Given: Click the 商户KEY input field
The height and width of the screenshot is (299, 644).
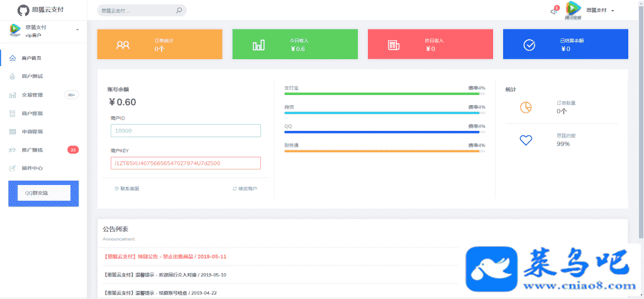Looking at the screenshot, I should (x=186, y=163).
